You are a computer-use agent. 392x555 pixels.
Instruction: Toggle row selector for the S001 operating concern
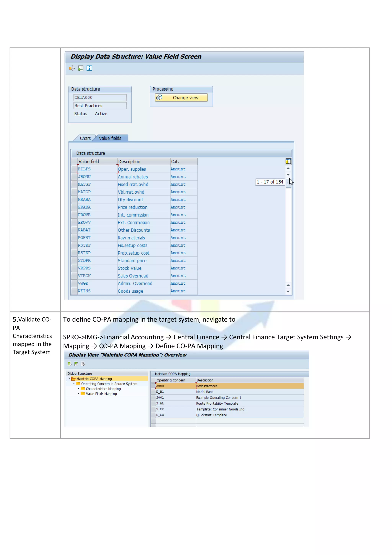(153, 398)
